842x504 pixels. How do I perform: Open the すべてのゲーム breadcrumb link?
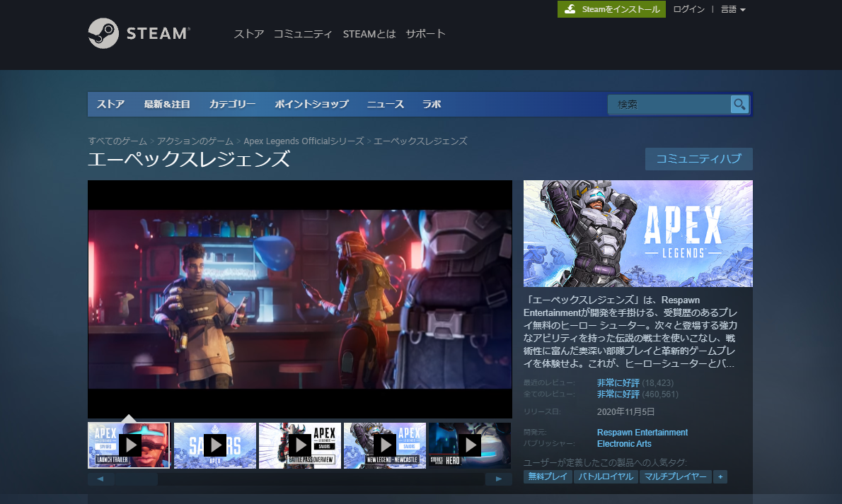[x=117, y=141]
